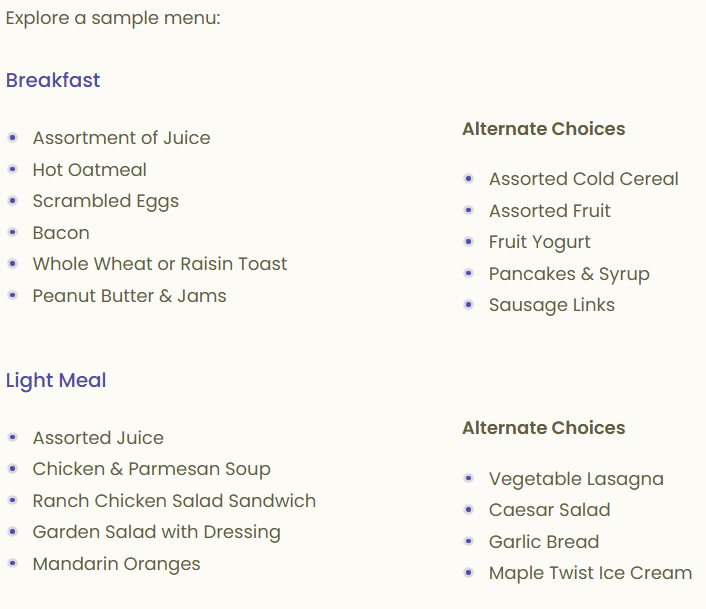Image resolution: width=706 pixels, height=609 pixels.
Task: Select Pancakes & Syrup option
Action: click(x=569, y=274)
